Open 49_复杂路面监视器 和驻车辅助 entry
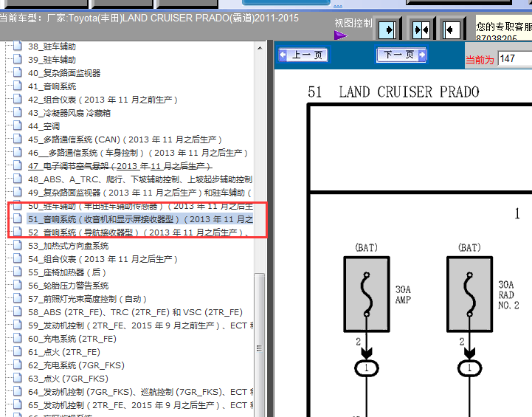Viewport: 532px width, 417px height. click(x=139, y=193)
